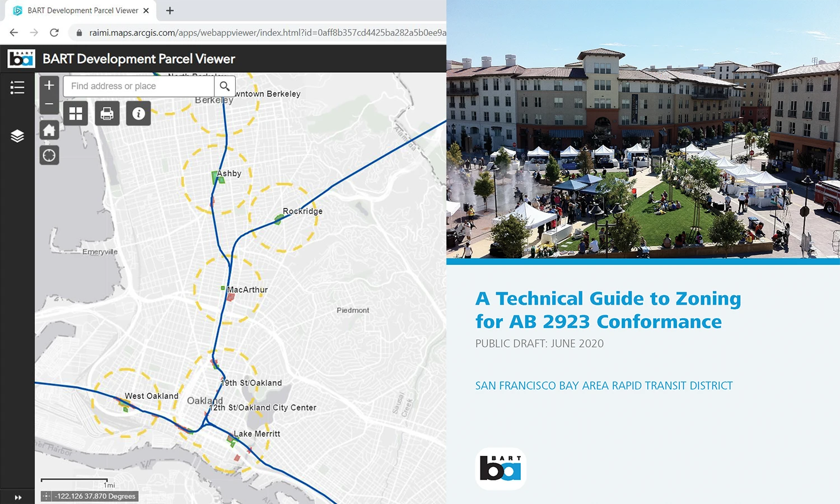Click the red parcel at MacArthur station
Screen dimensions: 840x504
pyautogui.click(x=230, y=297)
